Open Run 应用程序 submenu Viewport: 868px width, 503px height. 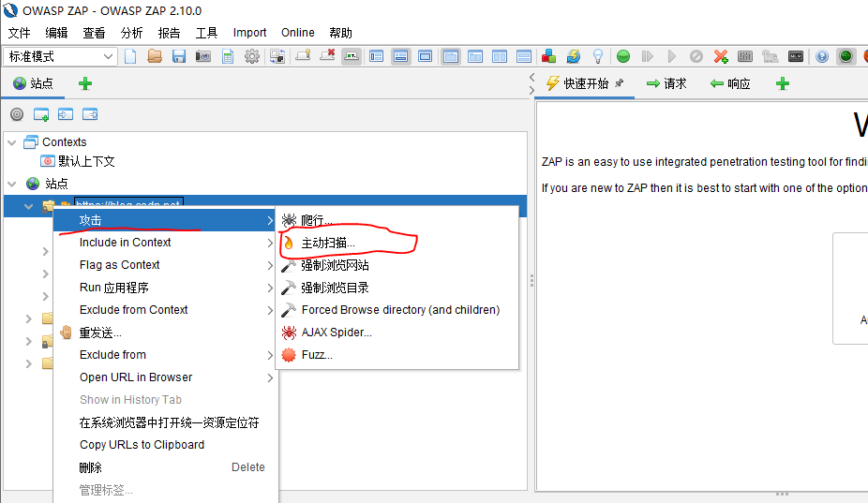(x=166, y=288)
